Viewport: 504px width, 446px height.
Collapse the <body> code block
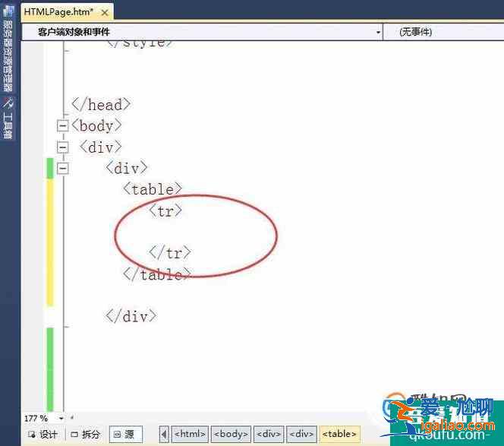pos(62,125)
